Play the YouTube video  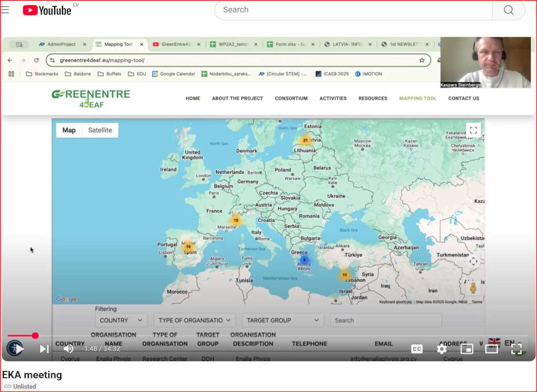click(16, 349)
